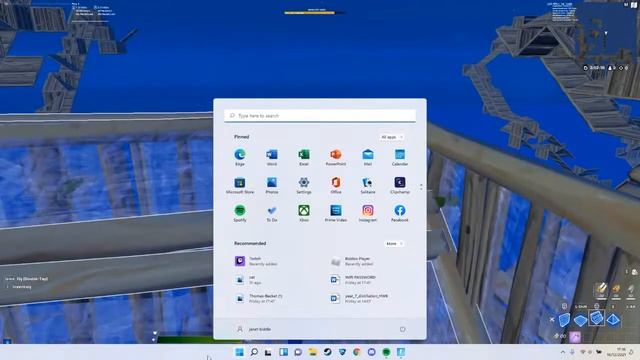Launch the Xbox app
This screenshot has width=640, height=360.
(304, 213)
